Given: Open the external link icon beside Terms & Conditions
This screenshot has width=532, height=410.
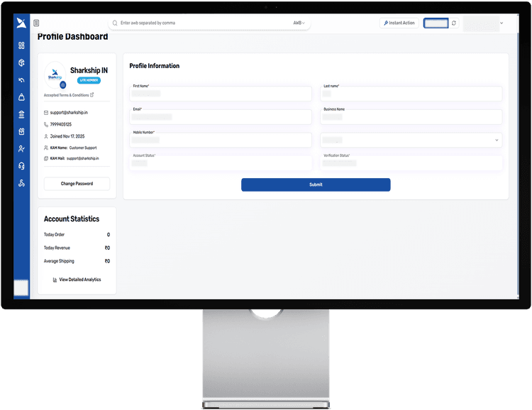Looking at the screenshot, I should [x=92, y=94].
